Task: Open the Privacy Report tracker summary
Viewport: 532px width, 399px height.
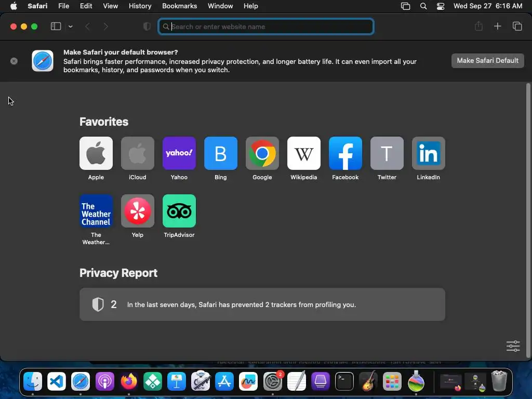Action: pyautogui.click(x=262, y=304)
